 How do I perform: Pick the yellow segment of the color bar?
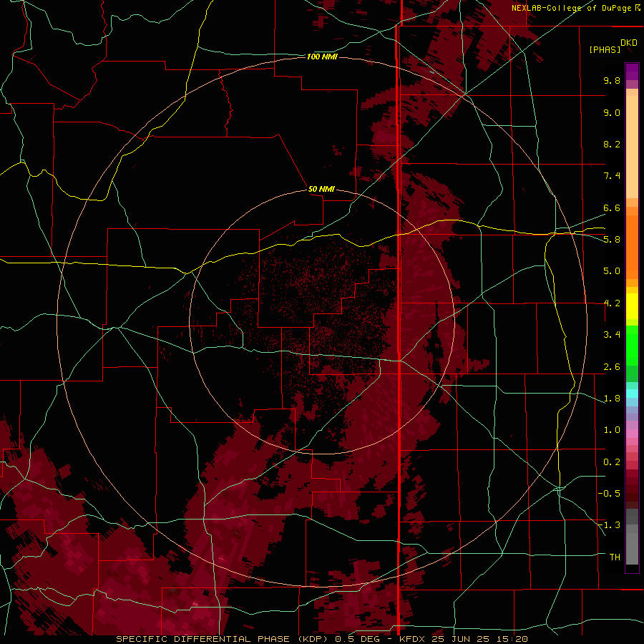click(x=632, y=306)
